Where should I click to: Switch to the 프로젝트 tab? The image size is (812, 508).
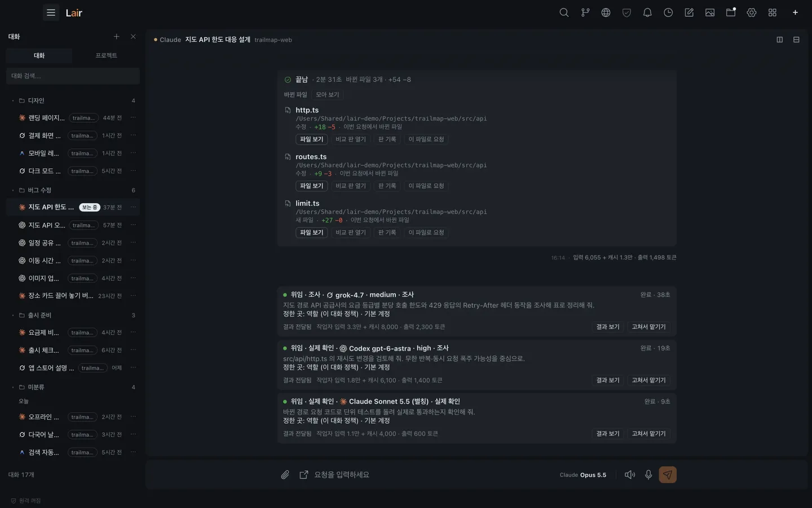click(106, 55)
